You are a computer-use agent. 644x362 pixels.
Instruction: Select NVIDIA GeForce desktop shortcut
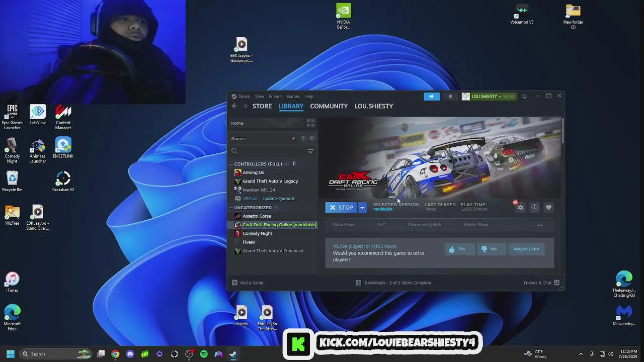pos(344,17)
